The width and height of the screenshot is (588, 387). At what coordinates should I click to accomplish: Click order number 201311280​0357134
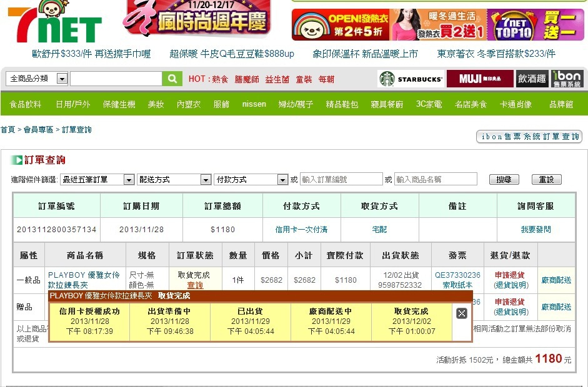point(57,229)
